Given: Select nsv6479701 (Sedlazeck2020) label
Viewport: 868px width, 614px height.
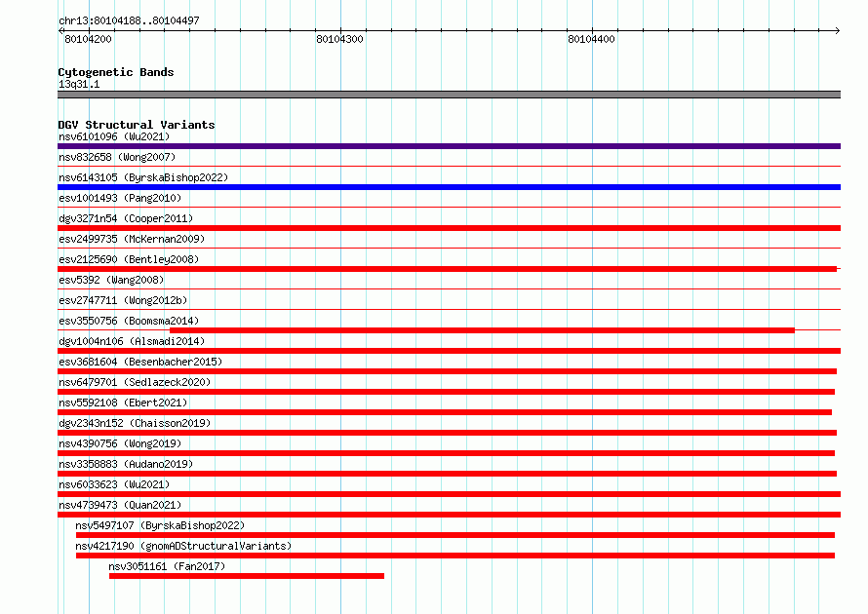Looking at the screenshot, I should point(135,382).
